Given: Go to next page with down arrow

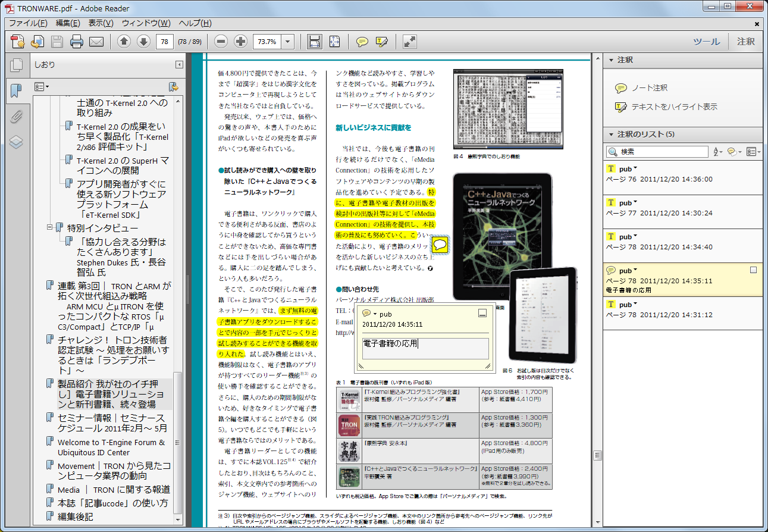Looking at the screenshot, I should [143, 42].
